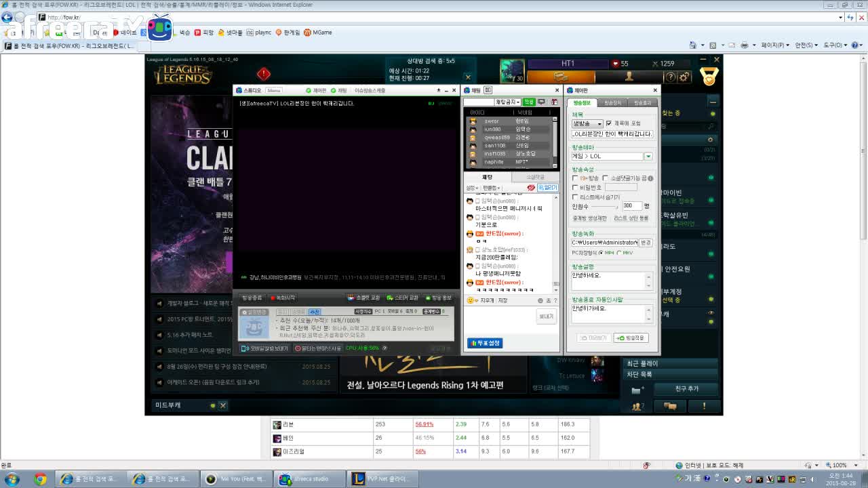The height and width of the screenshot is (488, 868).
Task: Click the vote settings button
Action: click(x=485, y=343)
